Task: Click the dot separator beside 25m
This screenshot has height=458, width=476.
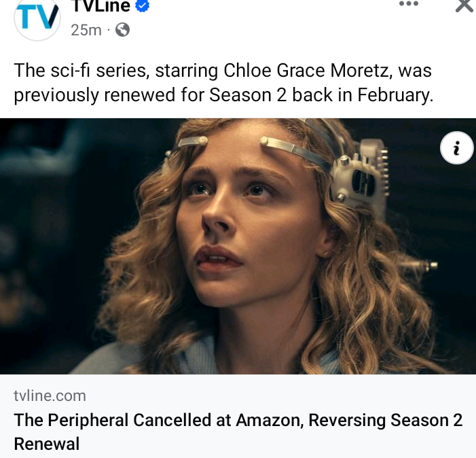Action: [109, 30]
